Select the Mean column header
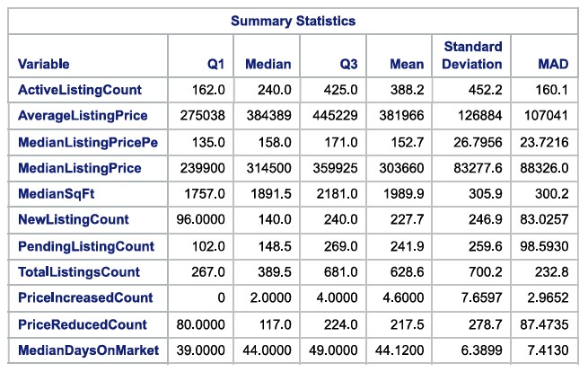 [408, 65]
